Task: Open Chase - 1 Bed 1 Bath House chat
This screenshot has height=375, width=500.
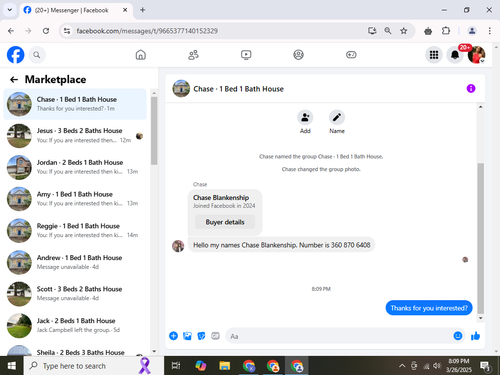Action: (x=75, y=104)
